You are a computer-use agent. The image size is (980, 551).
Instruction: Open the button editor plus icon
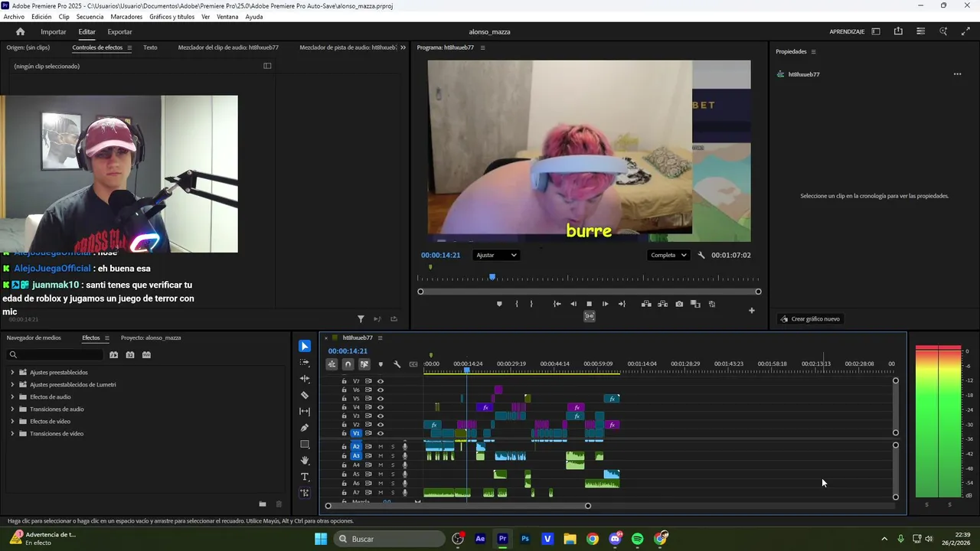click(751, 311)
